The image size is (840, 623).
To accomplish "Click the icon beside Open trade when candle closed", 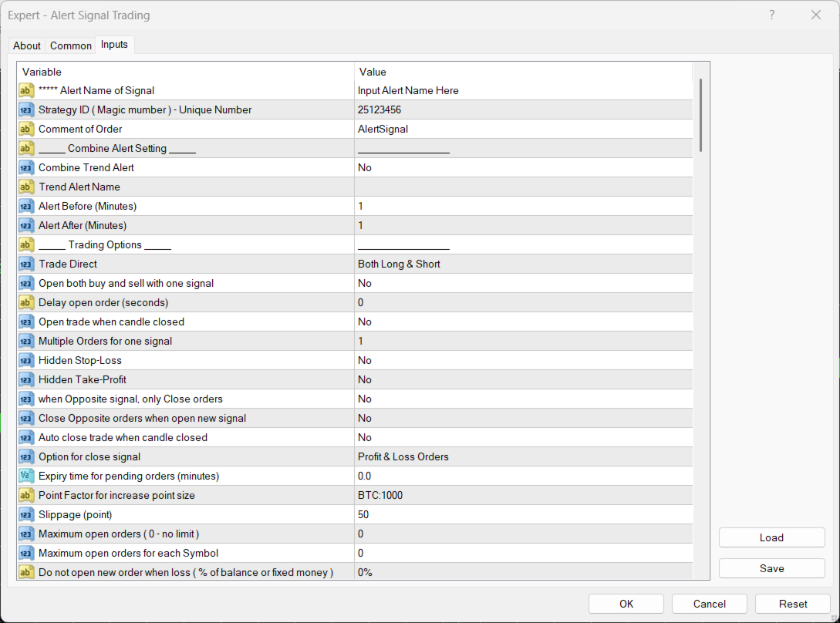I will click(x=25, y=322).
